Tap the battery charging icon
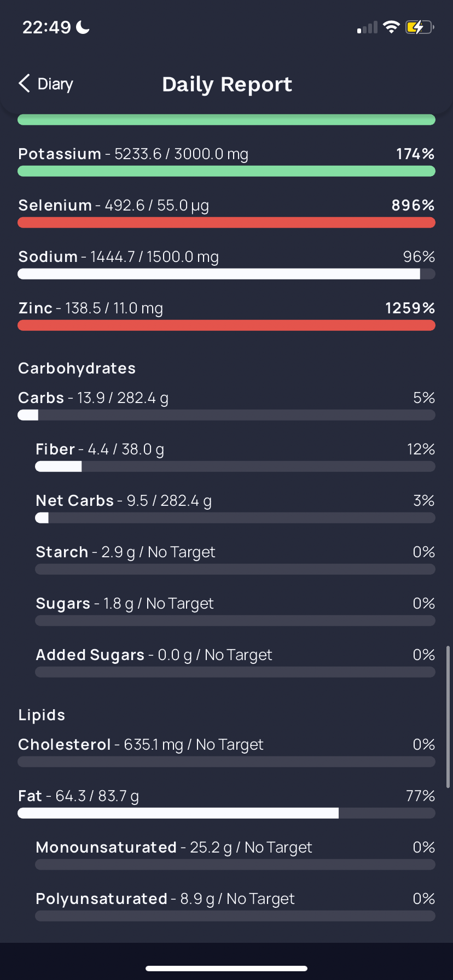453x980 pixels. pos(420,27)
